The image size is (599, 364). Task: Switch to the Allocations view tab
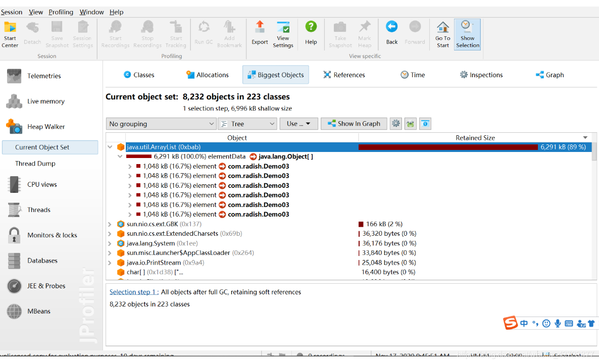(208, 75)
